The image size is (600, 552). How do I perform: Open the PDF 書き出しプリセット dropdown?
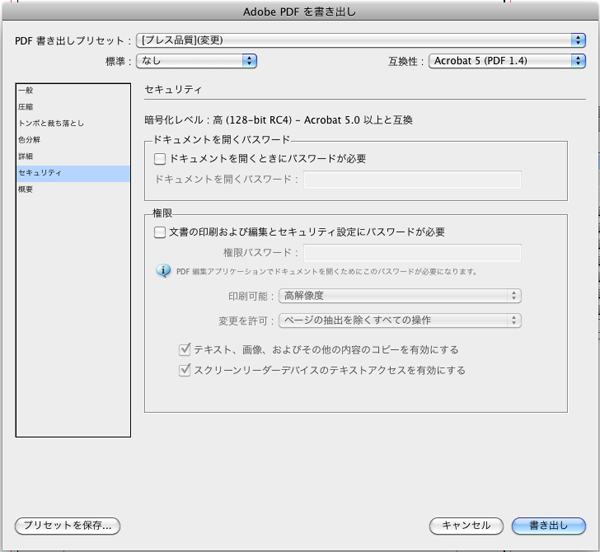[361, 40]
